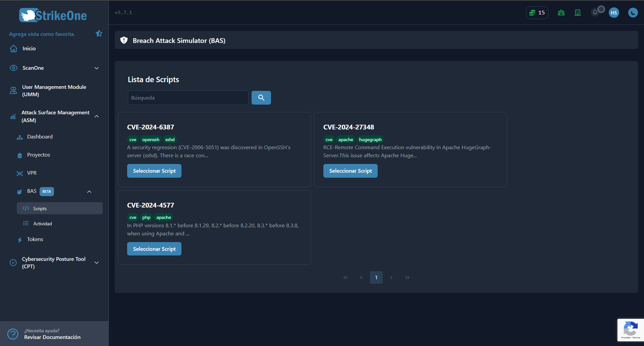Go to page 1 in pagination

[x=376, y=278]
